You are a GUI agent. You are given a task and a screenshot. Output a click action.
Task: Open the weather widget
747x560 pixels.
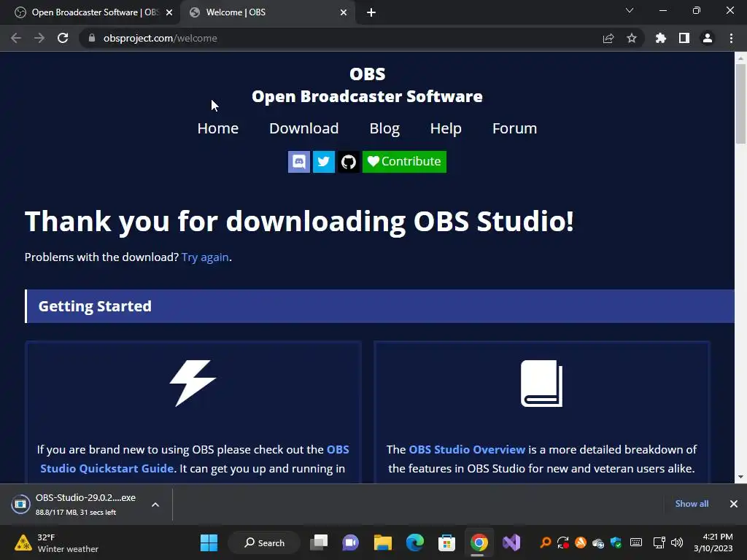(x=56, y=542)
